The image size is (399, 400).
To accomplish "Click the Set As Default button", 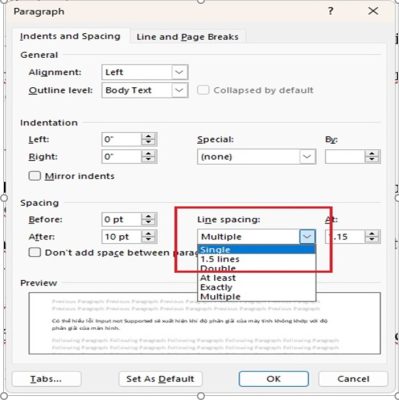I will pos(160,379).
